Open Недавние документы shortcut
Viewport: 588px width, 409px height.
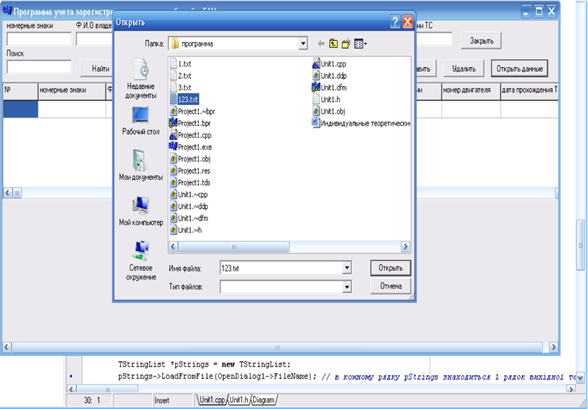141,79
